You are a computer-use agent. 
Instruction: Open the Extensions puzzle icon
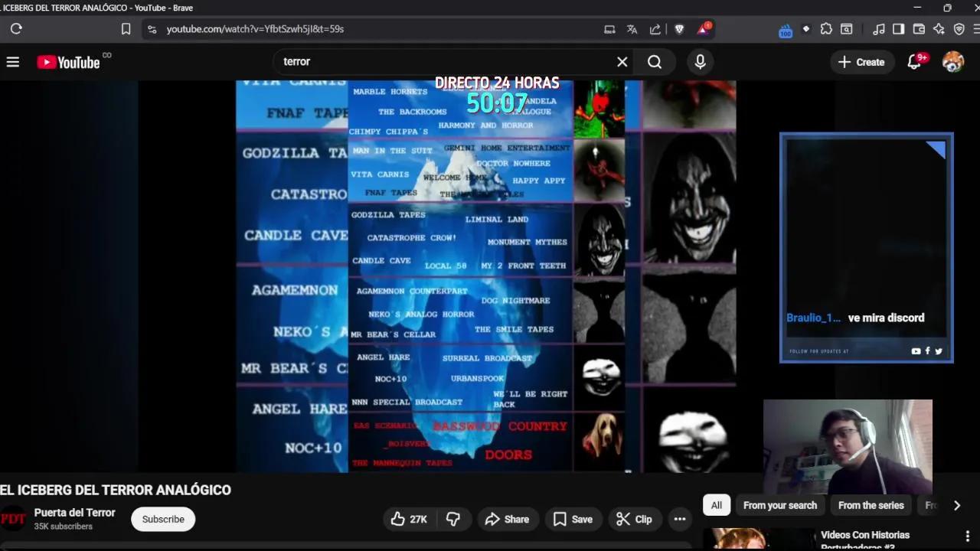[x=826, y=29]
